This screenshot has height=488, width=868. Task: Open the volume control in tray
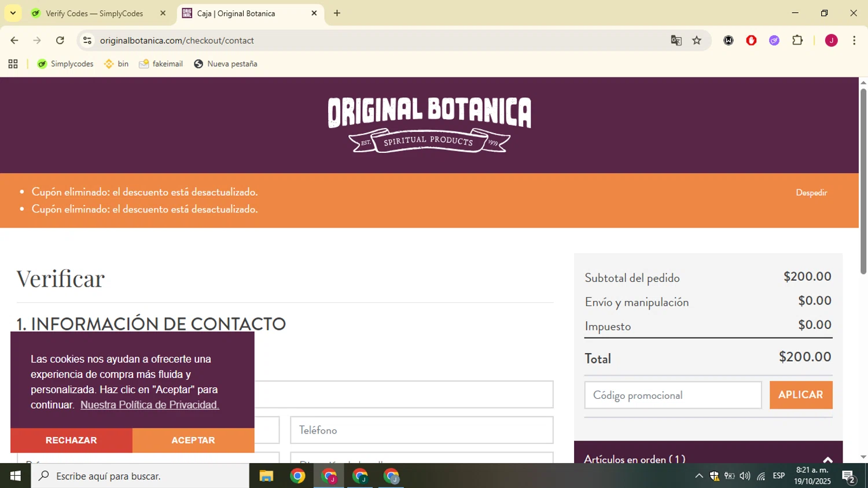point(745,476)
